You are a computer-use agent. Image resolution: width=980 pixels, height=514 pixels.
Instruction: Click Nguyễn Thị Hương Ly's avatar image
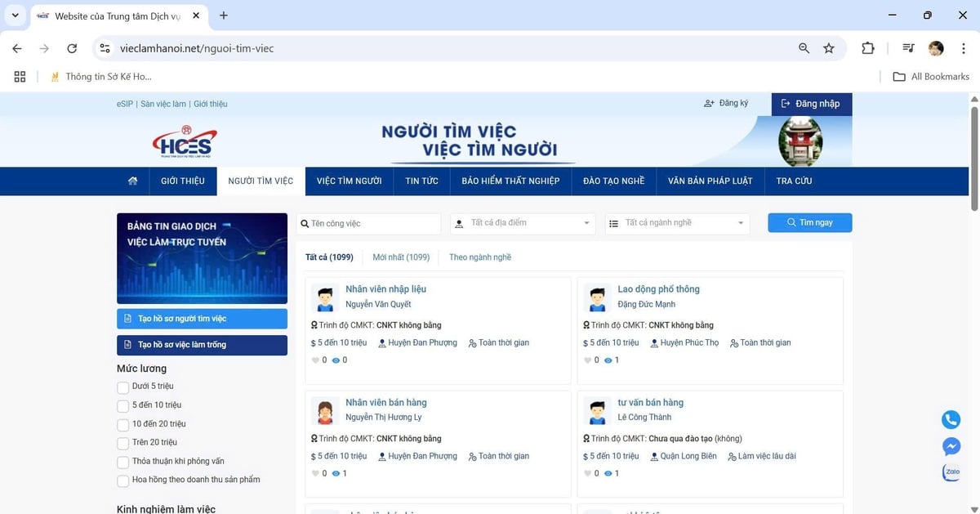[x=325, y=411]
